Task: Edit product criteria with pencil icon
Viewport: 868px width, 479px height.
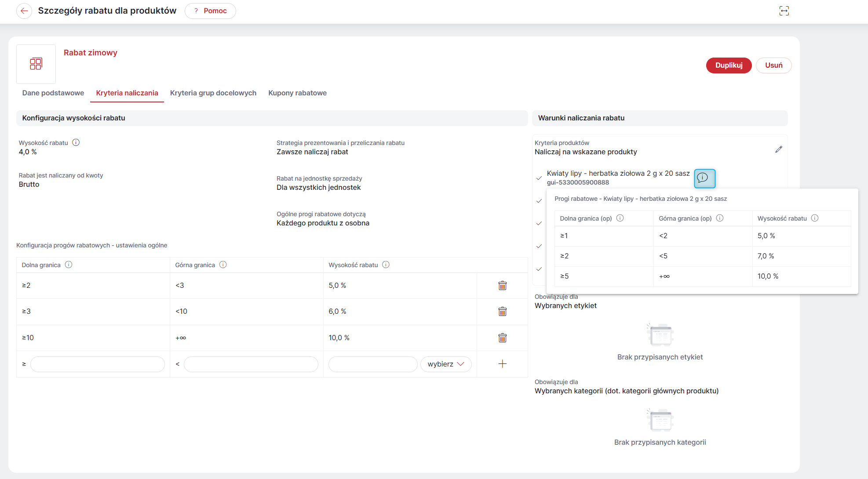Action: click(779, 149)
